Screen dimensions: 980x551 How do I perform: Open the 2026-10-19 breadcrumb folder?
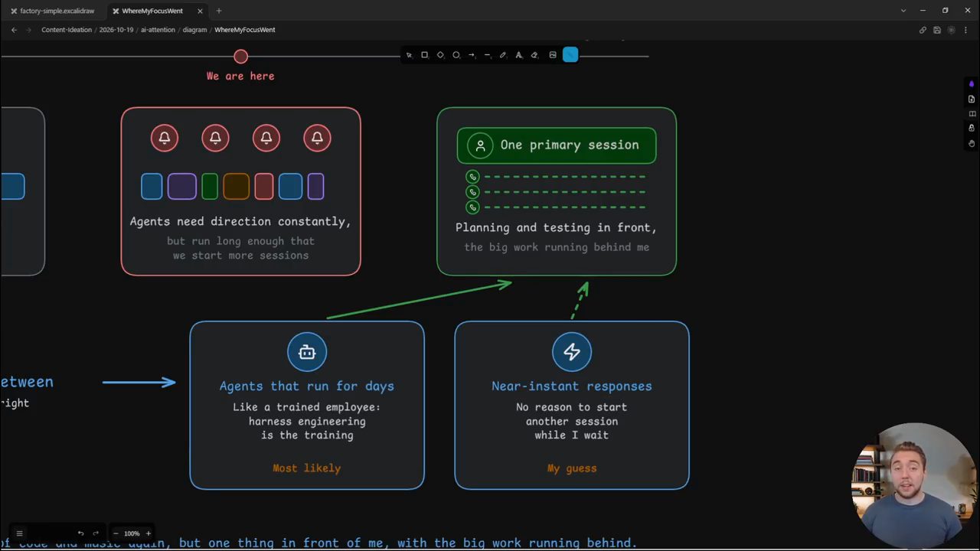116,30
